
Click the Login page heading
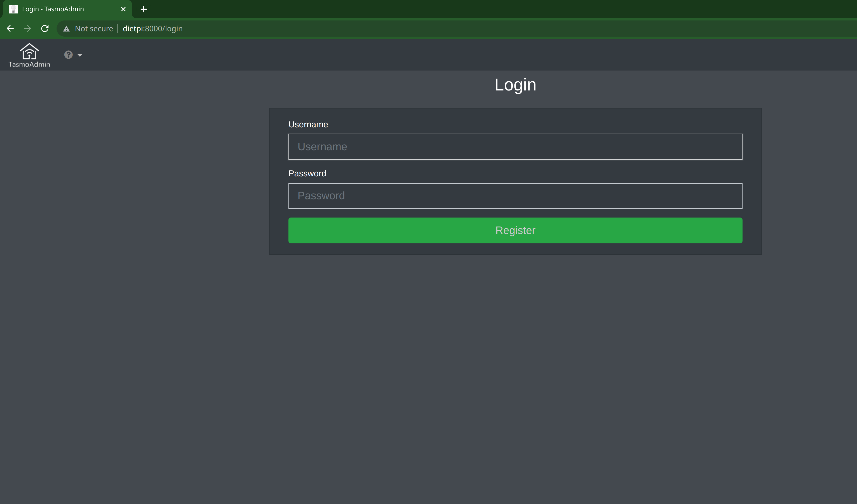tap(515, 85)
